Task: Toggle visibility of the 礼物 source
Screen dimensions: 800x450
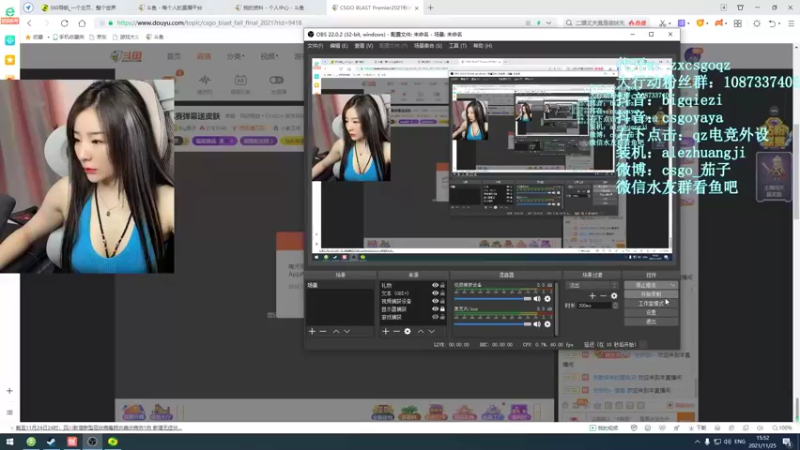Action: pos(435,285)
